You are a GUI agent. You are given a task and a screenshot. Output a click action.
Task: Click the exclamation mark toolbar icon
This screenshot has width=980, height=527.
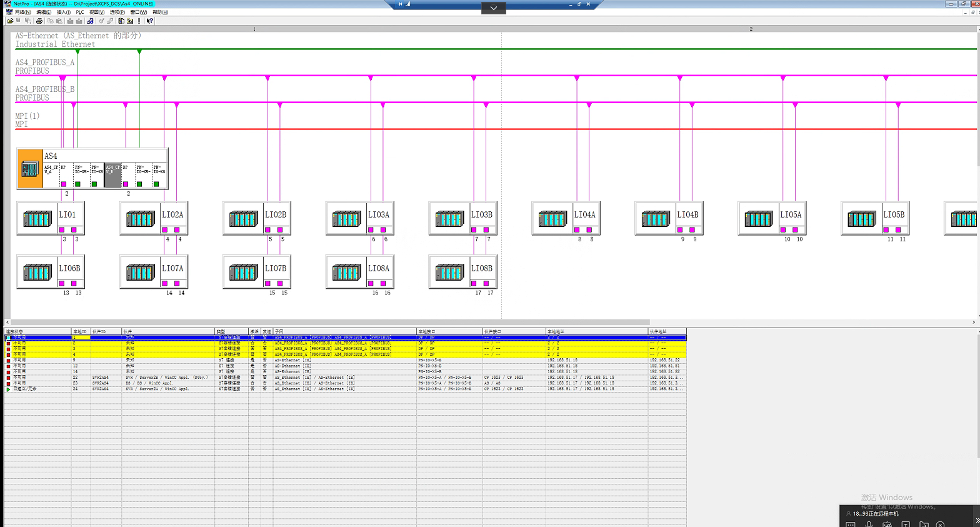click(139, 21)
